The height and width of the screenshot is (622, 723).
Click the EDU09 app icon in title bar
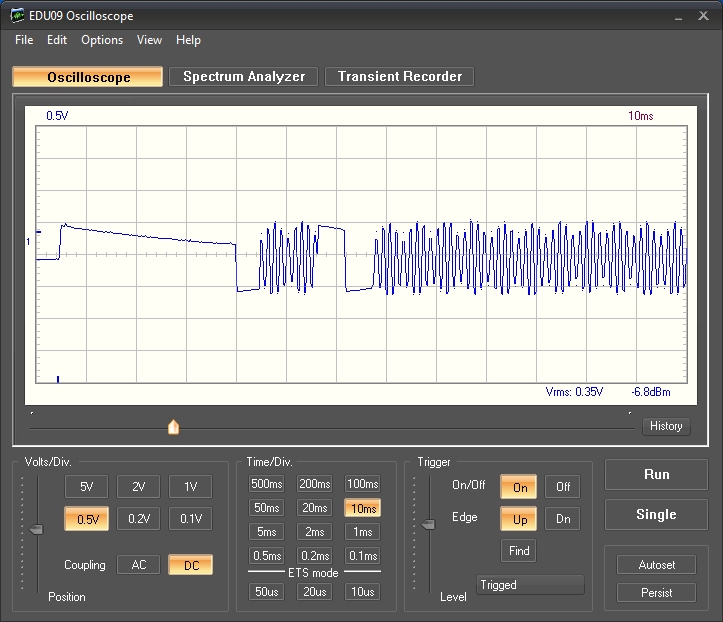click(17, 16)
